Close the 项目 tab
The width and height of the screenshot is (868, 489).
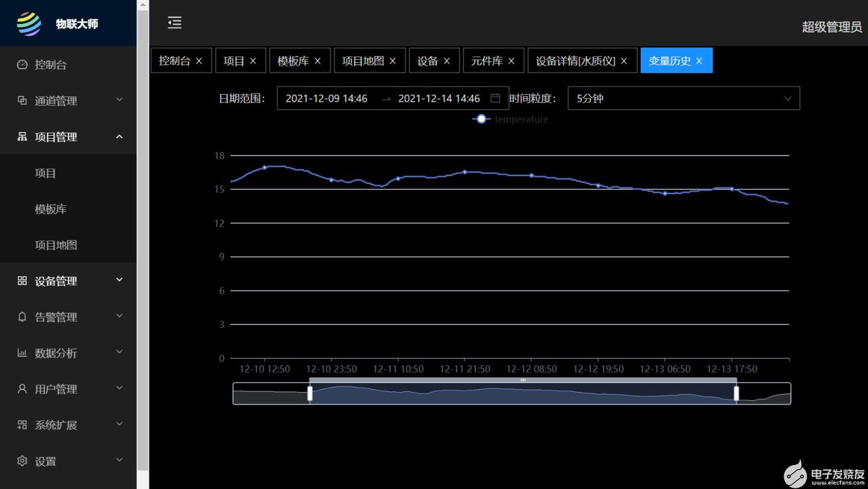click(x=253, y=61)
